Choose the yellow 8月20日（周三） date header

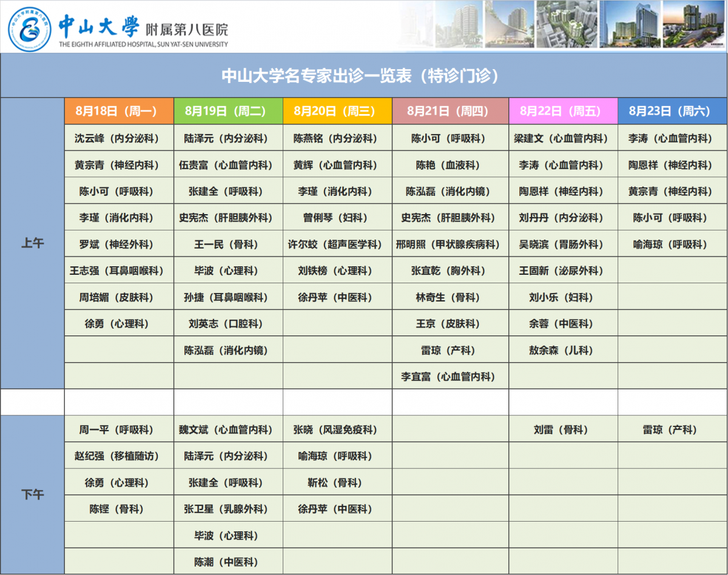click(337, 111)
